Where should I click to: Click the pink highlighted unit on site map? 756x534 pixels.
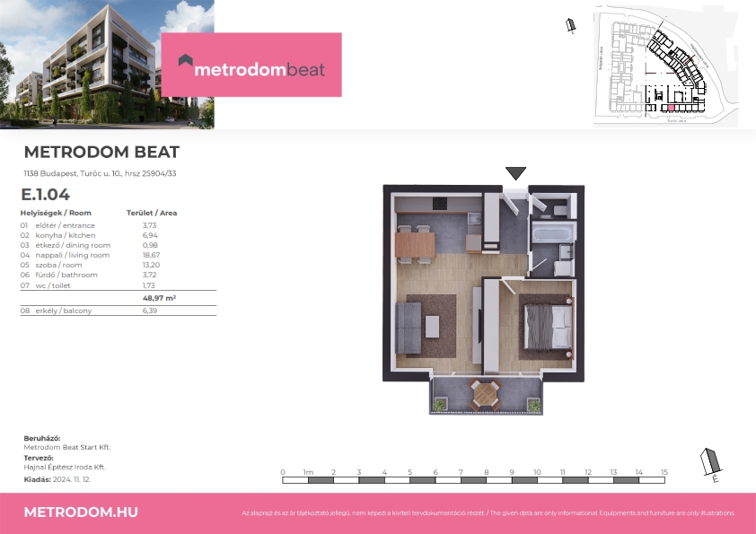(670, 108)
